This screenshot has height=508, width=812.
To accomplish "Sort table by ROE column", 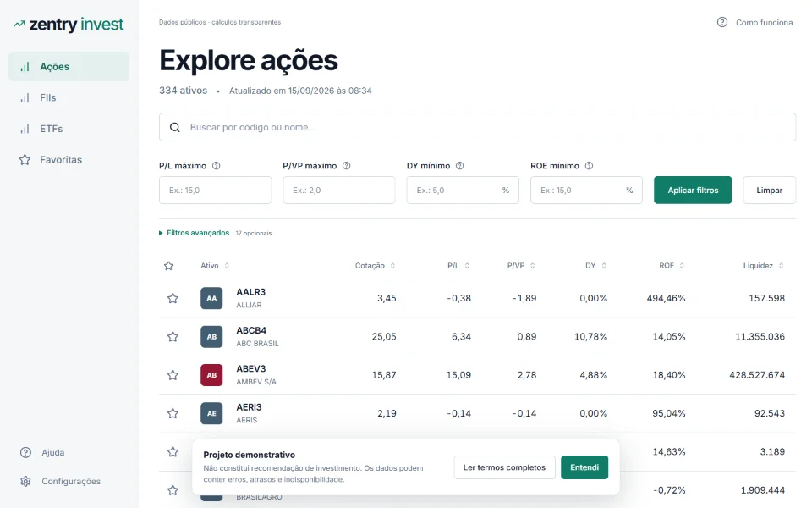I will (672, 265).
